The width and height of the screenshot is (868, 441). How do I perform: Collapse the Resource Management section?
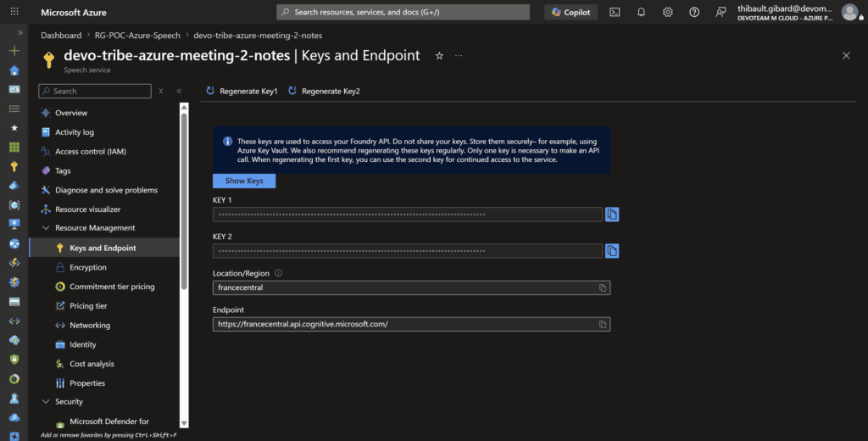click(x=46, y=227)
